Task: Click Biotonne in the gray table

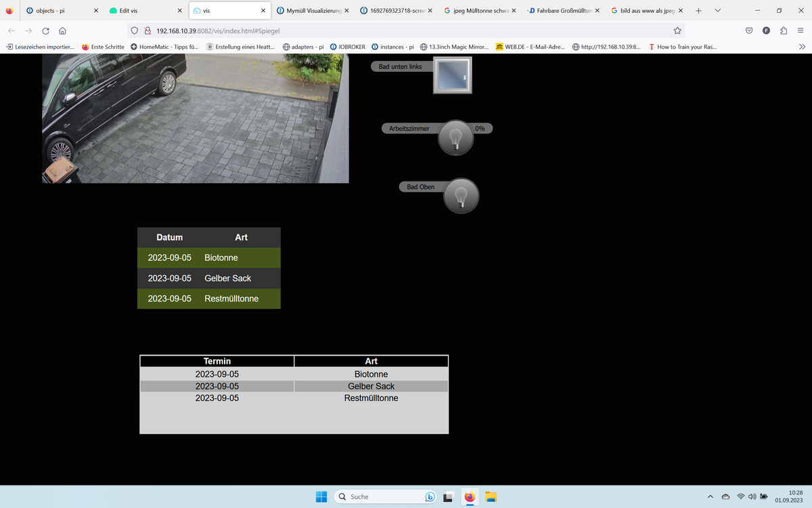Action: 371,375
